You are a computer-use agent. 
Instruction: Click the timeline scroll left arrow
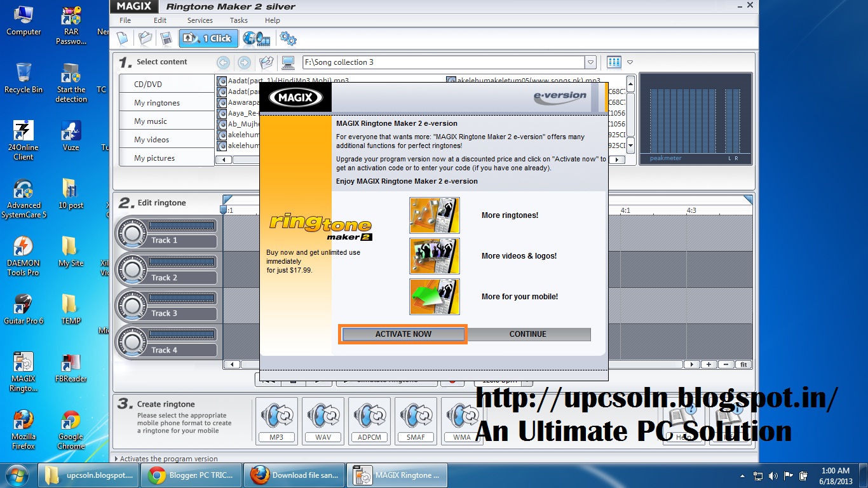point(231,365)
